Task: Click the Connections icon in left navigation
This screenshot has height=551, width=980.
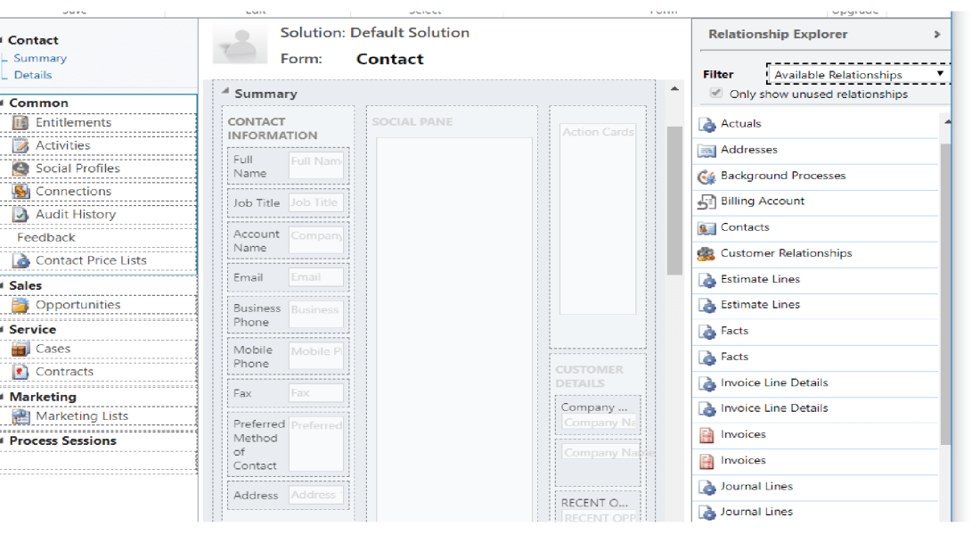Action: tap(20, 192)
